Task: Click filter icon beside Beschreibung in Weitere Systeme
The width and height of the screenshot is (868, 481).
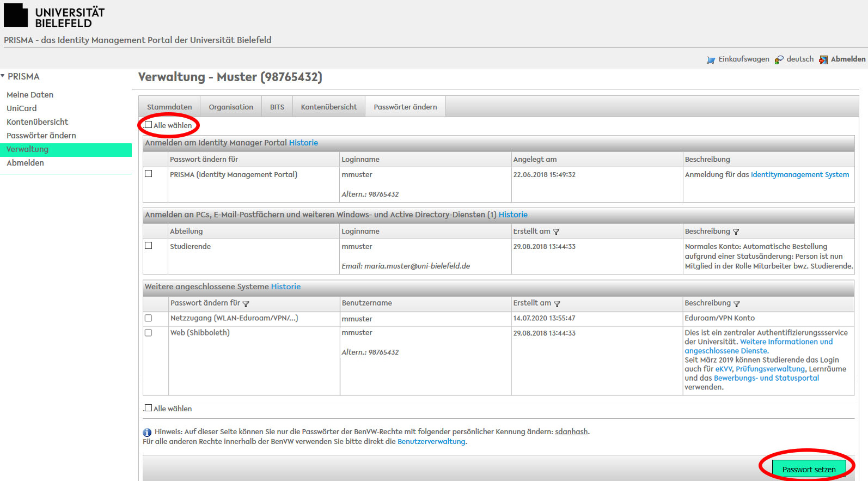Action: (737, 304)
